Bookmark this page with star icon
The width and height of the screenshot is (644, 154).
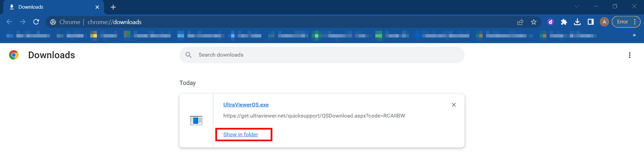click(534, 22)
